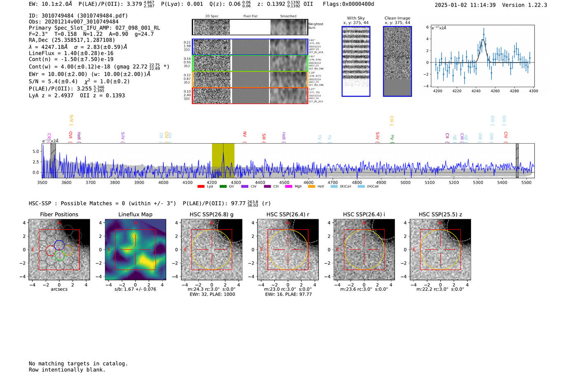Image resolution: width=576 pixels, height=392 pixels.
Task: Click the Primary Spec_Slot_IFU_AMP line
Action: point(95,28)
